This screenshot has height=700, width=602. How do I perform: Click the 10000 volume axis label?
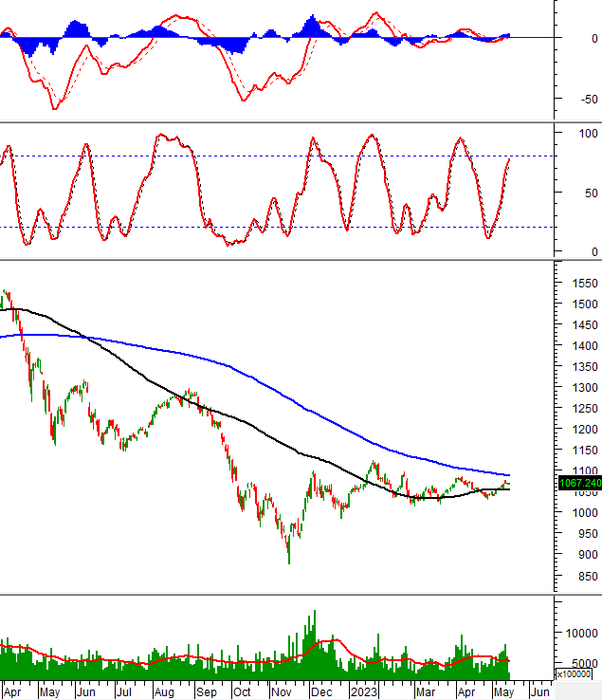[x=582, y=634]
